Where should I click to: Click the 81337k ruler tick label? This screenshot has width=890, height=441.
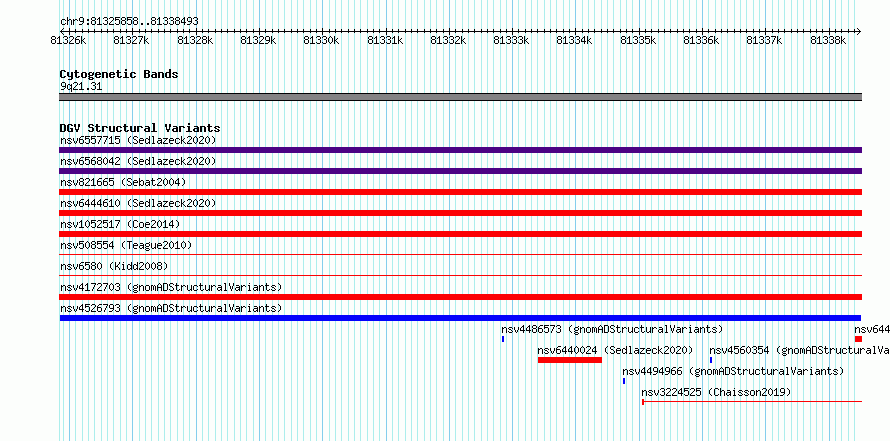point(765,40)
